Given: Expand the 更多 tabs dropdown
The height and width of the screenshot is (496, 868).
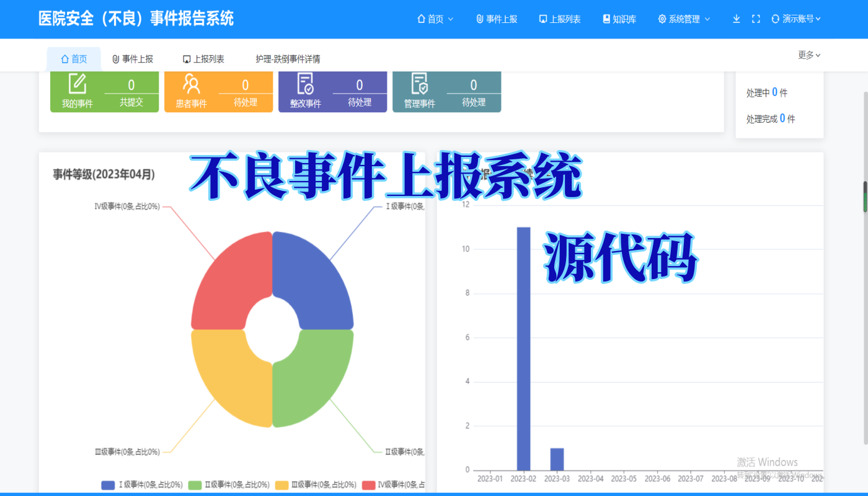Looking at the screenshot, I should click(x=810, y=55).
